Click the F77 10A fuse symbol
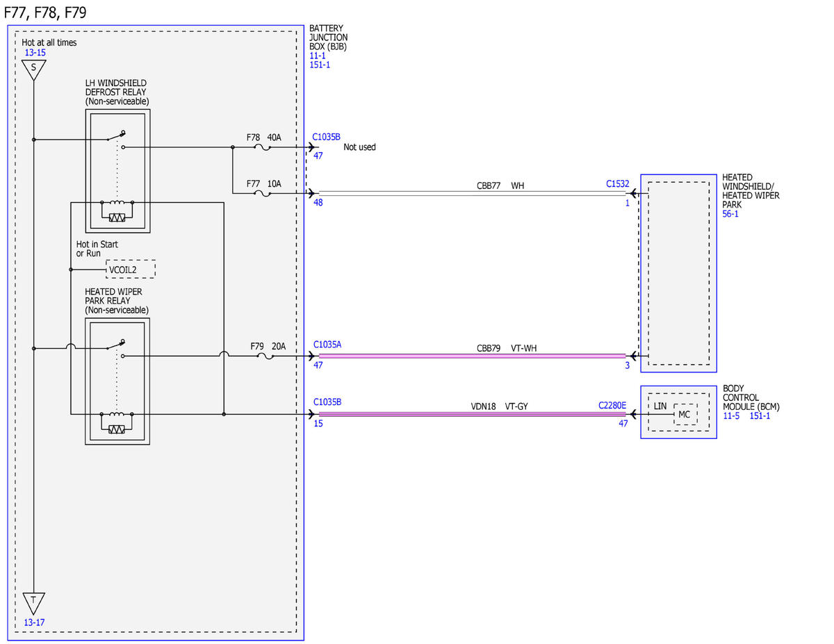834x644 pixels. pos(264,193)
